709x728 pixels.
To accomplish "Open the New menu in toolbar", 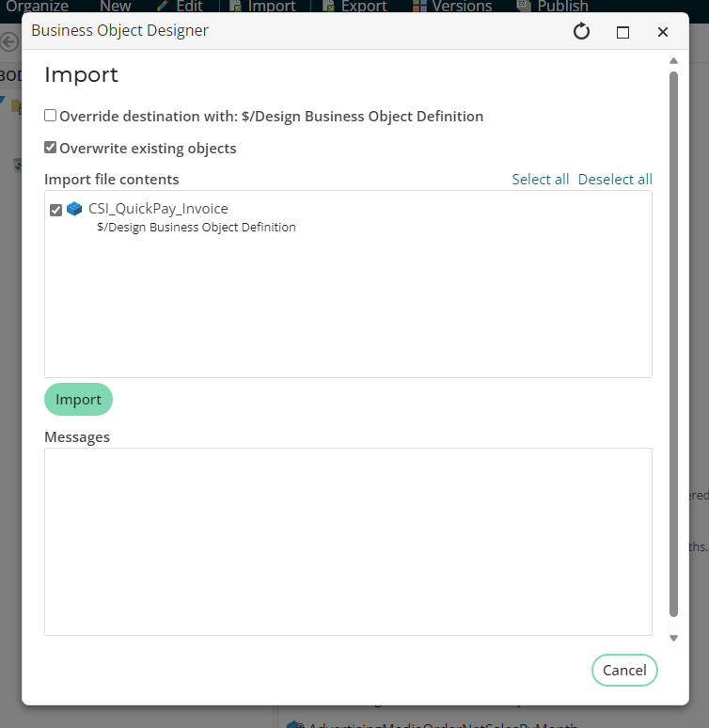I will click(116, 7).
